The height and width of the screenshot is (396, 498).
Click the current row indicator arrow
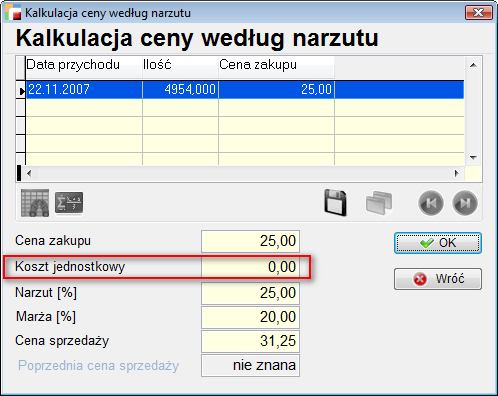pyautogui.click(x=21, y=90)
